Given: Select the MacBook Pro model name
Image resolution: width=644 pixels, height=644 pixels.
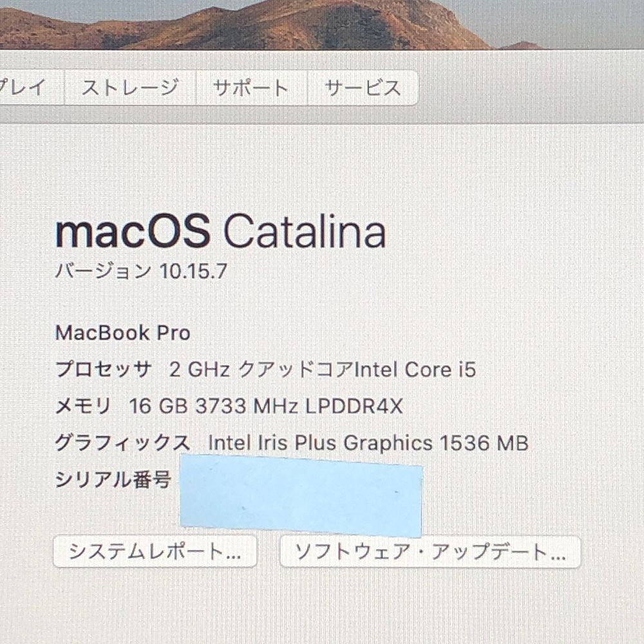Looking at the screenshot, I should click(x=123, y=333).
